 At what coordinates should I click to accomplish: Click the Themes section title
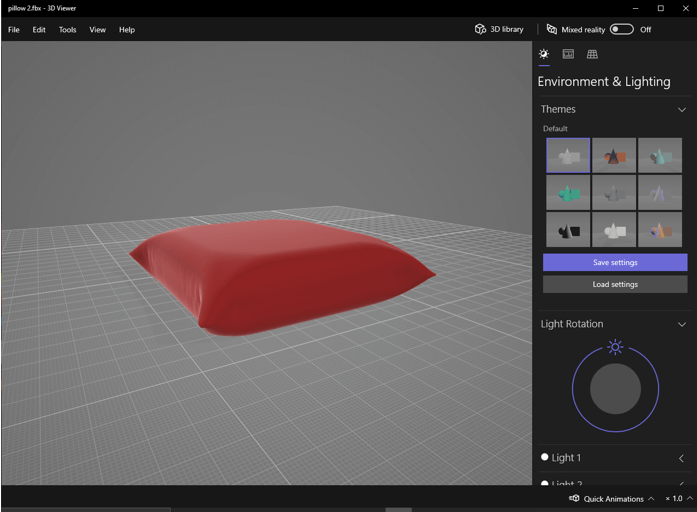558,109
